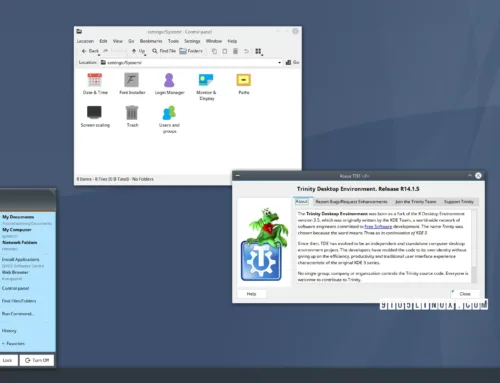The height and width of the screenshot is (383, 500).
Task: Open the View menu
Action: coord(118,41)
